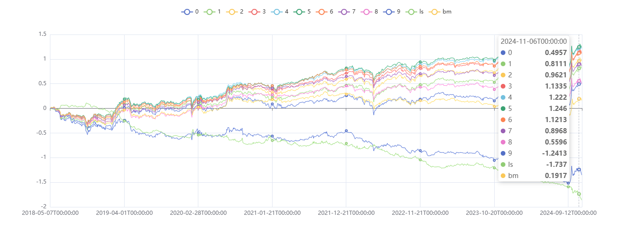644x240 pixels.
Task: Click the tooltip color dot for series 9
Action: pos(503,153)
